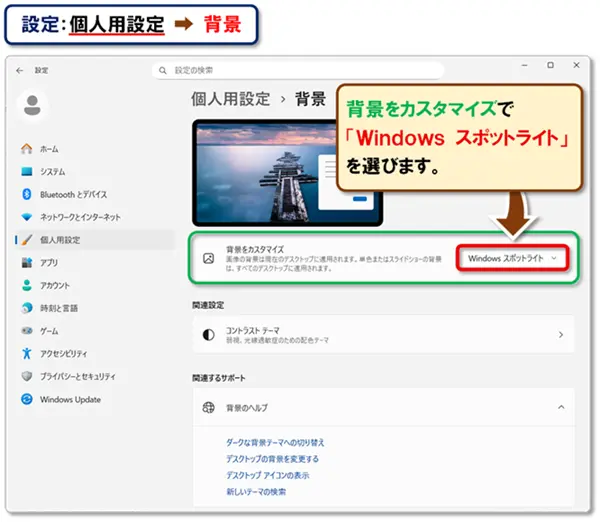Click the back arrow in Settings header
The image size is (600, 522).
coord(20,70)
